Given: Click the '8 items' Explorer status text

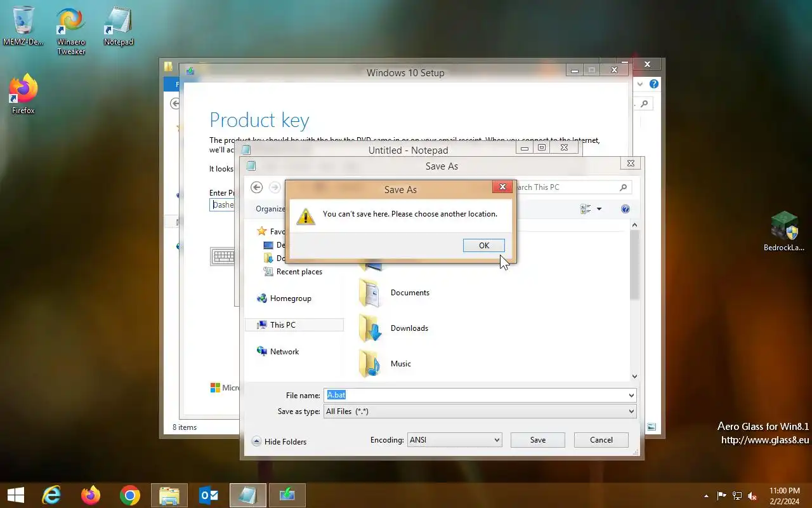Looking at the screenshot, I should coord(185,427).
